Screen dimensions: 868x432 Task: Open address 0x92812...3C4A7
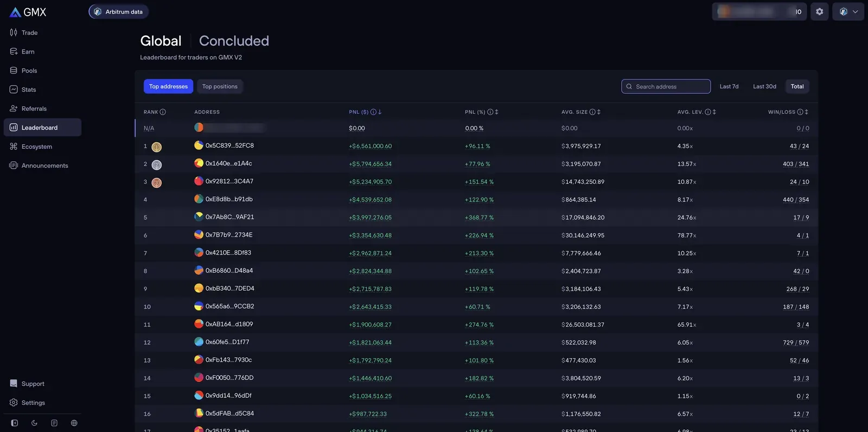pos(229,181)
